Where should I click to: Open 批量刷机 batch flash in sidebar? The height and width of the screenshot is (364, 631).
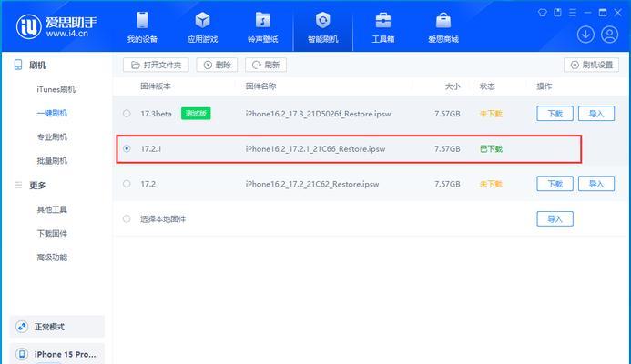52,161
